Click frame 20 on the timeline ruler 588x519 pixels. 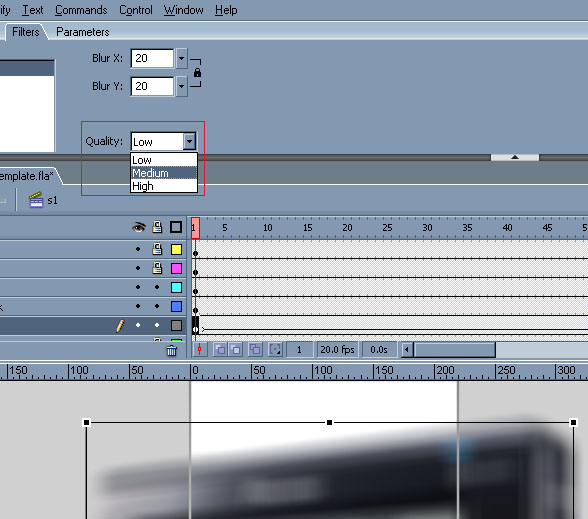[x=347, y=228]
